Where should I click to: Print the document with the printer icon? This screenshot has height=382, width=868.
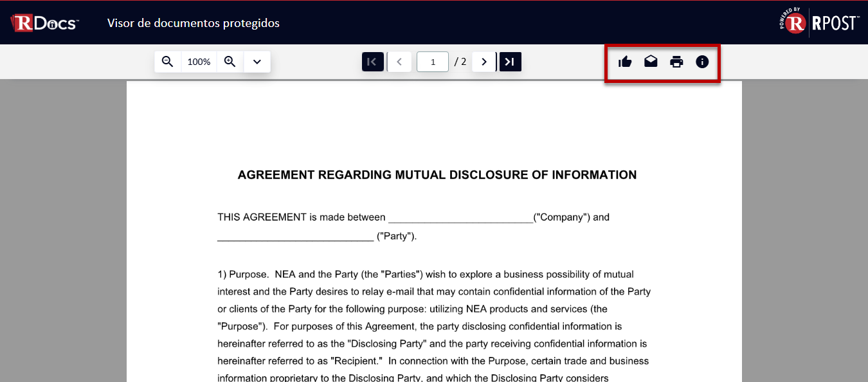point(676,62)
